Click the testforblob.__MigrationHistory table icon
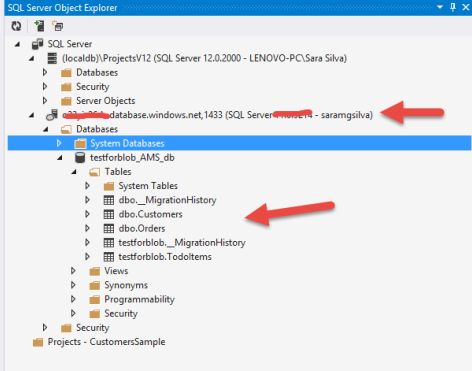Image resolution: width=472 pixels, height=371 pixels. click(x=109, y=243)
